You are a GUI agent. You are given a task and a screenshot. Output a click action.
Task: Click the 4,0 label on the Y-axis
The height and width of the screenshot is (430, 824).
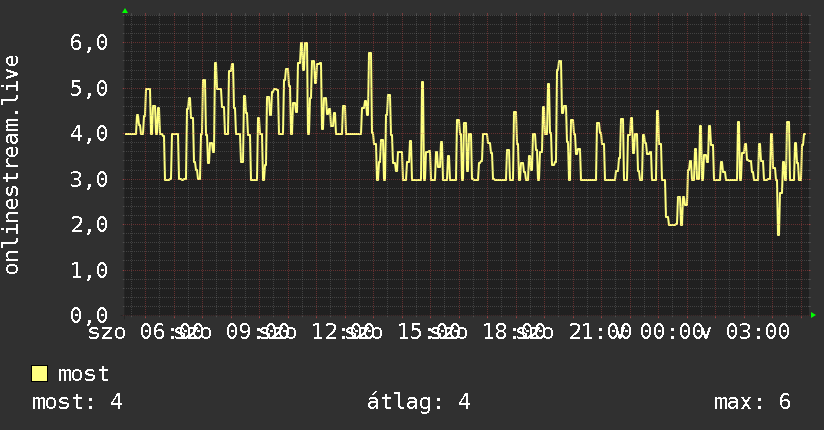point(89,134)
